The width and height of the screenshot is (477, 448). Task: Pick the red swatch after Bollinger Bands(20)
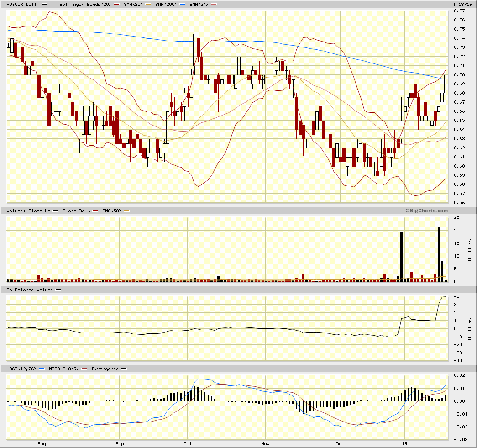[116, 4]
